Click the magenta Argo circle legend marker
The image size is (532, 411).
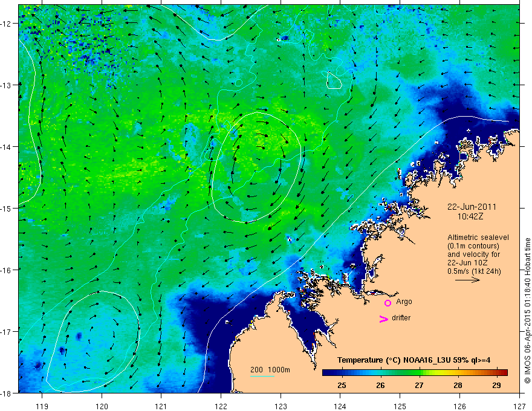pyautogui.click(x=388, y=303)
